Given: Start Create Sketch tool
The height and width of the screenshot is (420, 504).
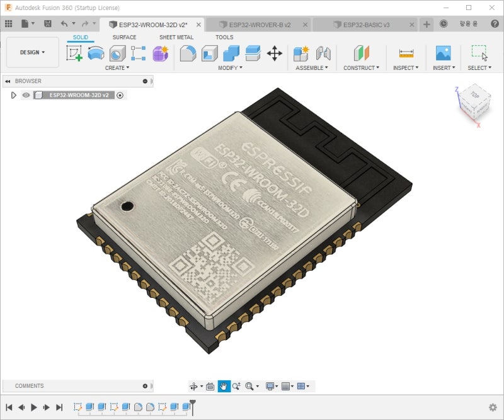Looking at the screenshot, I should coord(74,53).
